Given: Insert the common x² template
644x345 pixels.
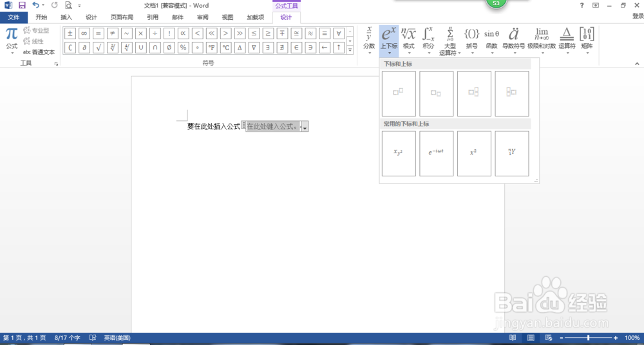Looking at the screenshot, I should (474, 154).
